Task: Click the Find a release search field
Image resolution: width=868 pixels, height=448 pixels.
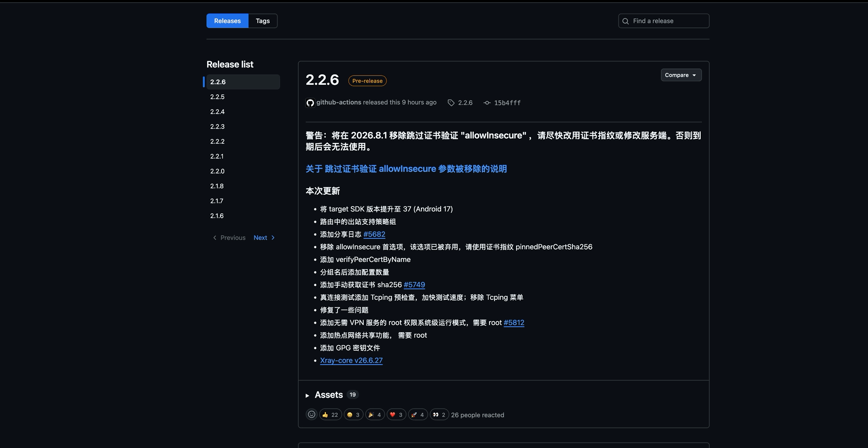Action: (x=664, y=21)
